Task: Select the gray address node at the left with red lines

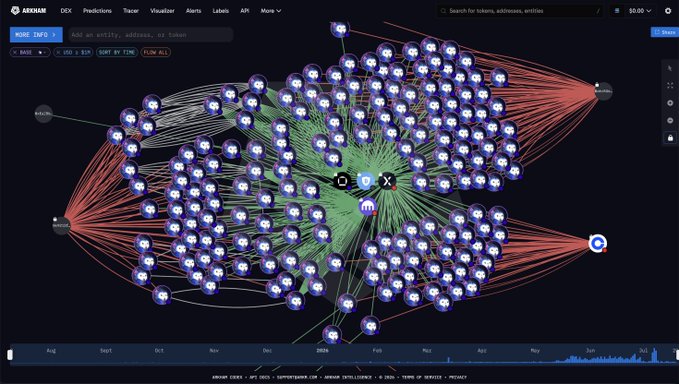Action: pos(61,226)
